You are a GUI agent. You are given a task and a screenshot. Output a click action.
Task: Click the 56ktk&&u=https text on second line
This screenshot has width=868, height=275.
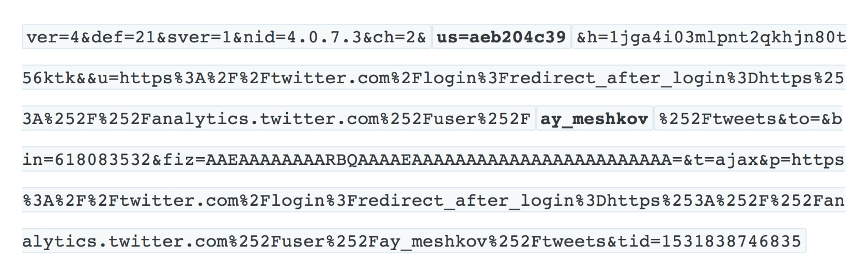click(98, 78)
